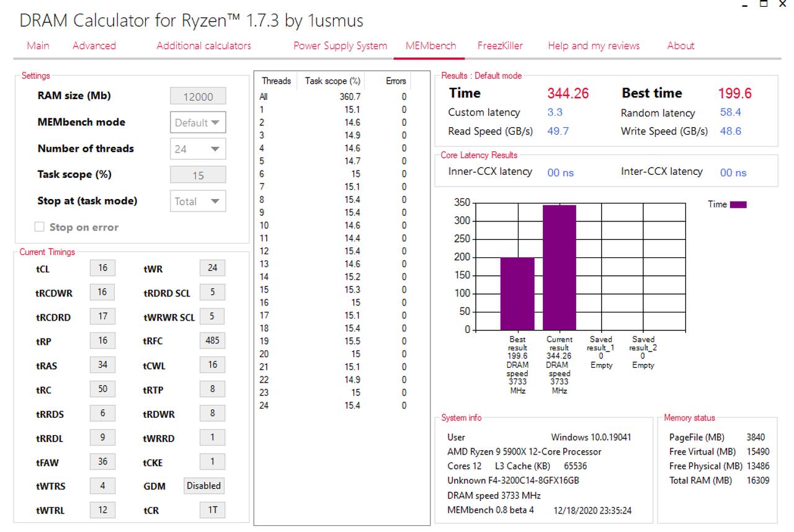The height and width of the screenshot is (532, 794).
Task: Open the Number of threads dropdown
Action: 198,149
